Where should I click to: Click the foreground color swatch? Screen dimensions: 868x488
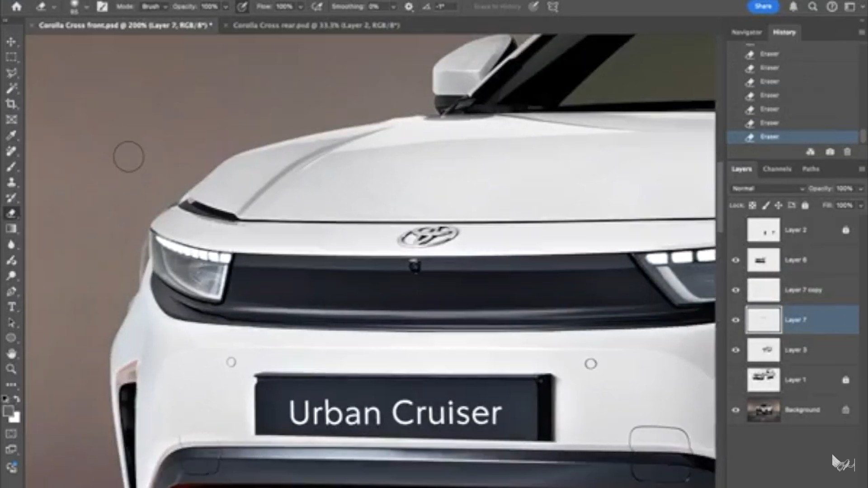point(8,410)
